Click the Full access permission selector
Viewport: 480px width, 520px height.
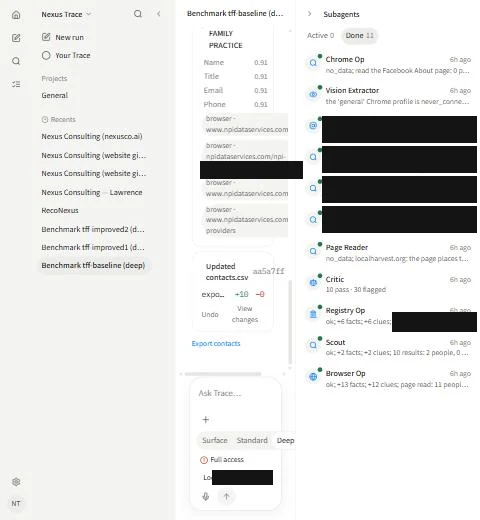(222, 460)
